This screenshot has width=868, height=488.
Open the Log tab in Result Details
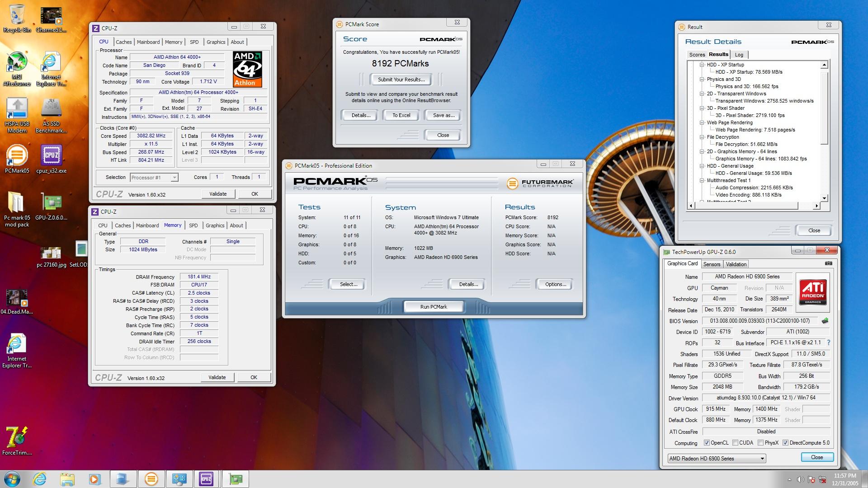pyautogui.click(x=739, y=55)
